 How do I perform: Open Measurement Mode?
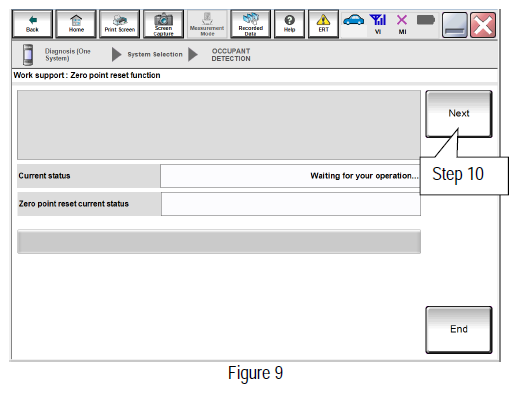[x=207, y=24]
